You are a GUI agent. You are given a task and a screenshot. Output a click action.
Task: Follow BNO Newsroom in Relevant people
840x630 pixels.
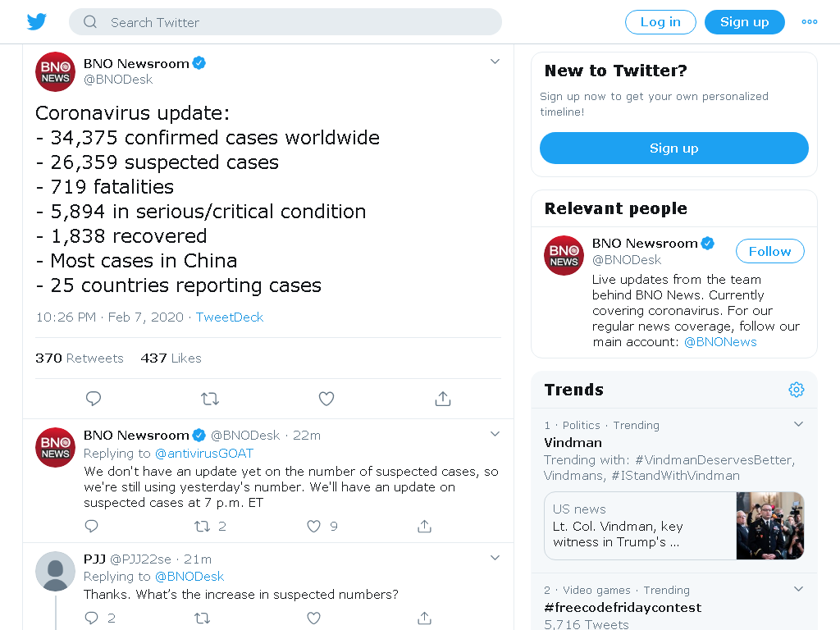pyautogui.click(x=769, y=251)
